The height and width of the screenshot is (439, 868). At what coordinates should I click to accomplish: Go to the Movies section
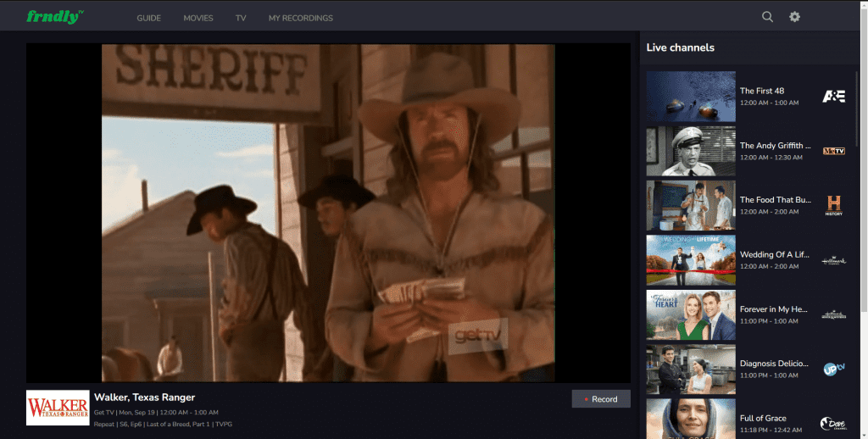pos(198,18)
